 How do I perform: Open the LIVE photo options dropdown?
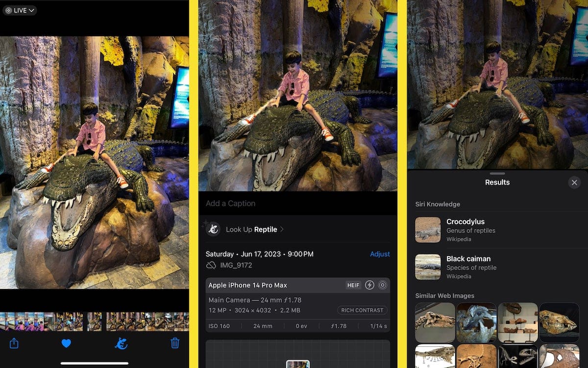pyautogui.click(x=20, y=10)
